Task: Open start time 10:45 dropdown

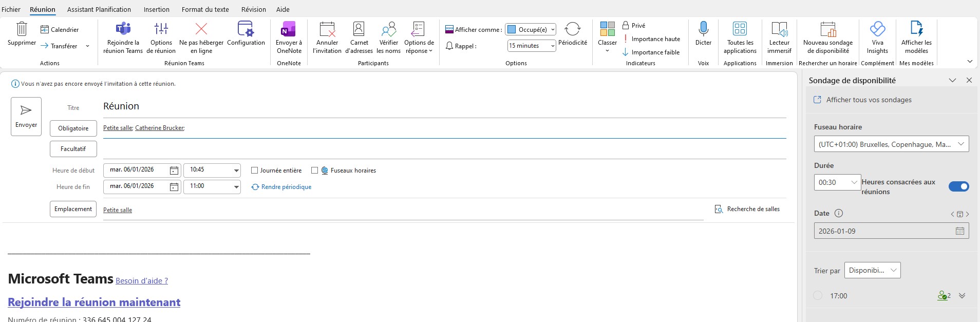Action: 236,171
